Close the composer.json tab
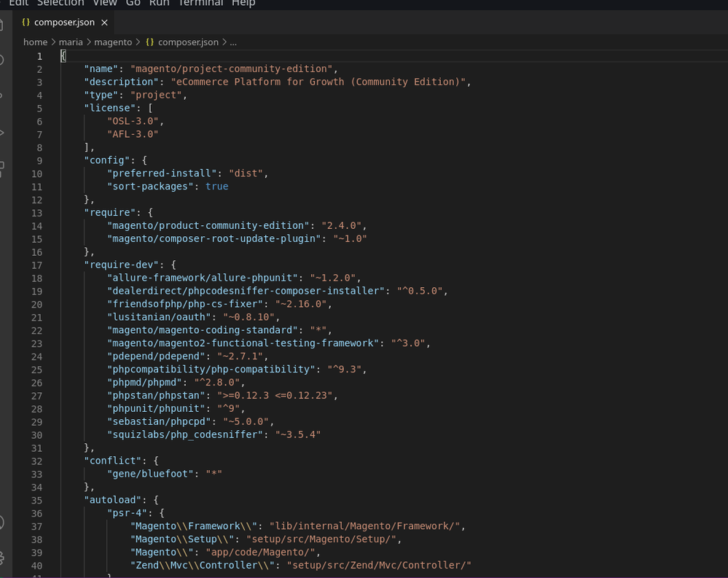The width and height of the screenshot is (728, 578). (x=104, y=23)
